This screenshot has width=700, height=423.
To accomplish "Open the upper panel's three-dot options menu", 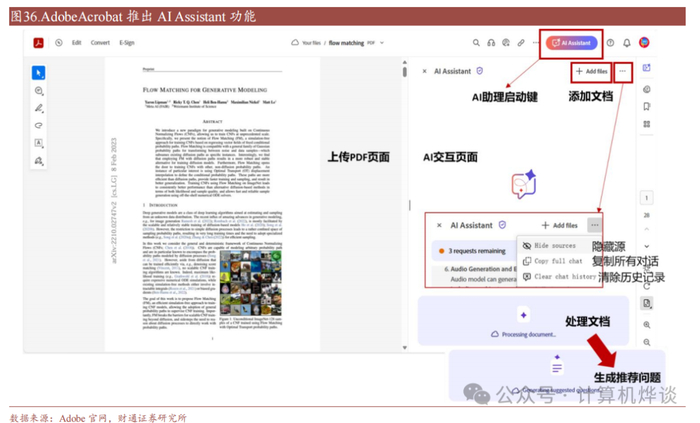I will point(623,71).
